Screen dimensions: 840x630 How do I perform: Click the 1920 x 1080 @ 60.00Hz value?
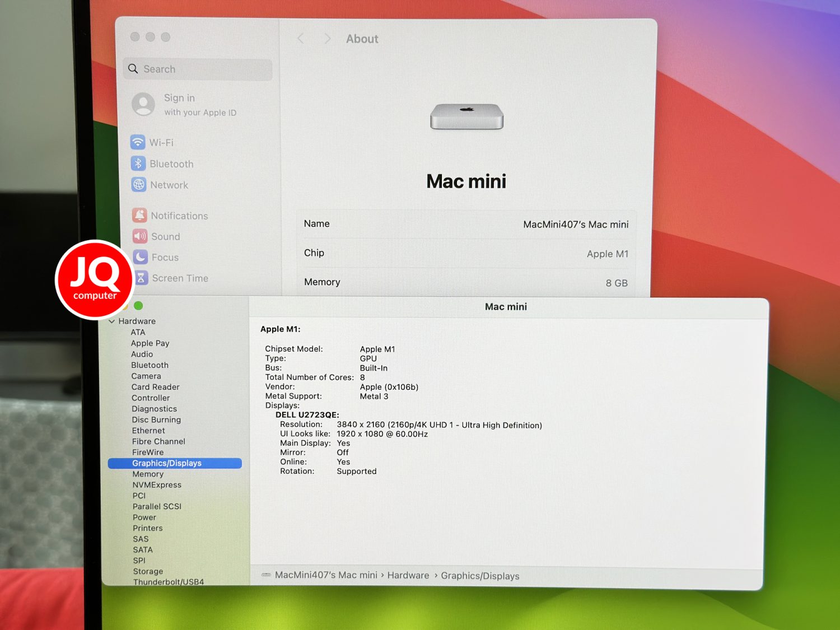click(382, 434)
